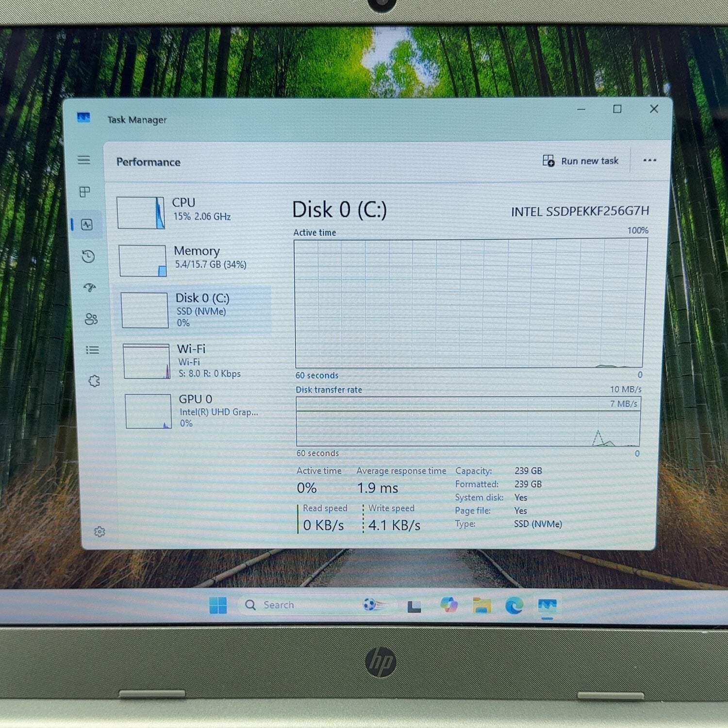The height and width of the screenshot is (728, 728).
Task: Click the 'S: 8.0 R: 0 Kbps' Wi-Fi text
Action: pos(210,374)
